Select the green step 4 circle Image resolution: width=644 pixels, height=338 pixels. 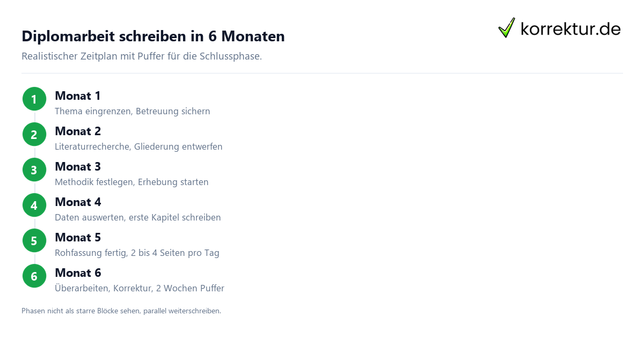coord(34,205)
